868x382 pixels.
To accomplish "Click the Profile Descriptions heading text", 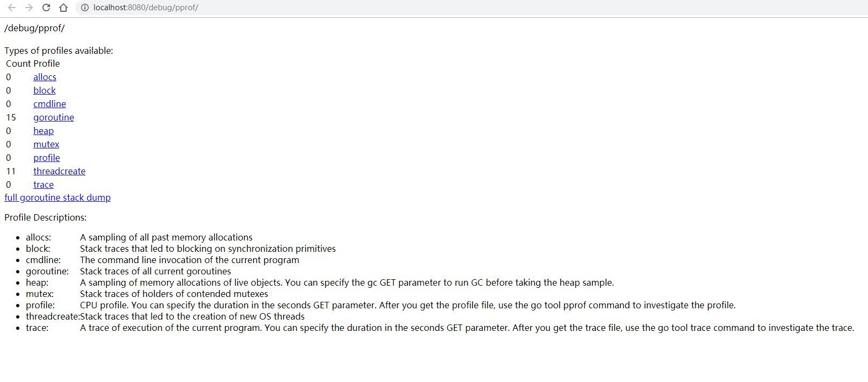I will (x=45, y=217).
